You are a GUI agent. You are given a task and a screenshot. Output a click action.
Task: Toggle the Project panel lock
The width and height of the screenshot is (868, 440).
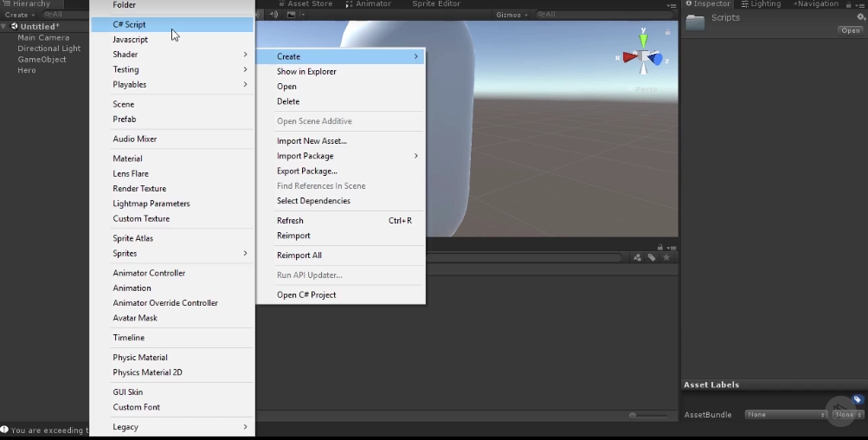pos(659,247)
